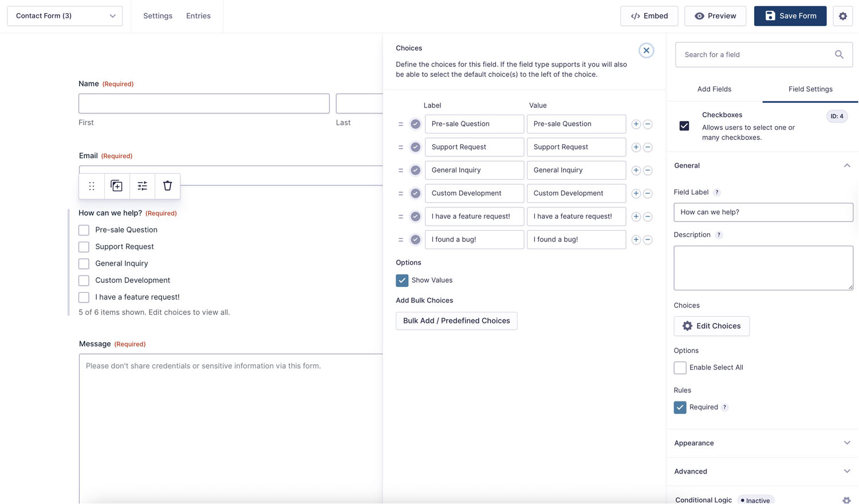
Task: Open the Entries menu item
Action: [198, 16]
